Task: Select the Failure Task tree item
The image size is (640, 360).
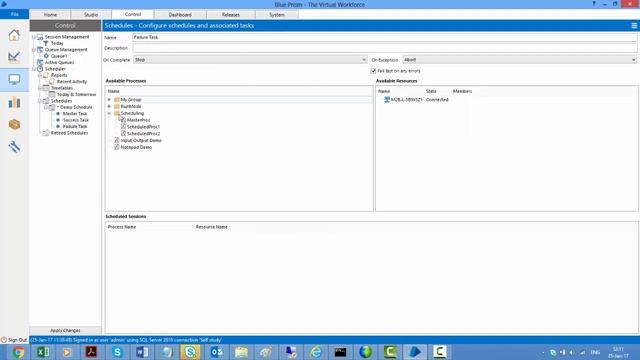Action: coord(75,127)
